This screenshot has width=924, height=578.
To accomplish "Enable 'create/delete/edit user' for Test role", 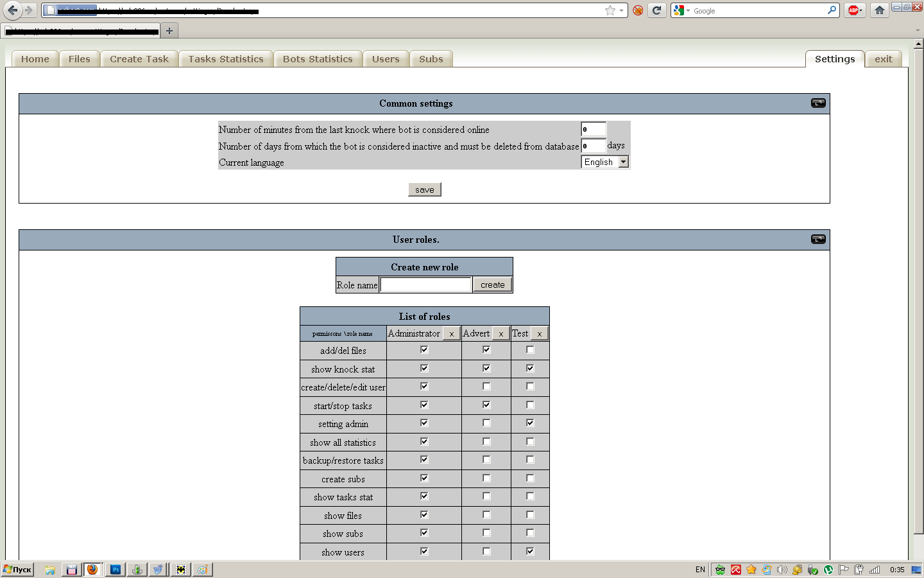I will tap(530, 387).
